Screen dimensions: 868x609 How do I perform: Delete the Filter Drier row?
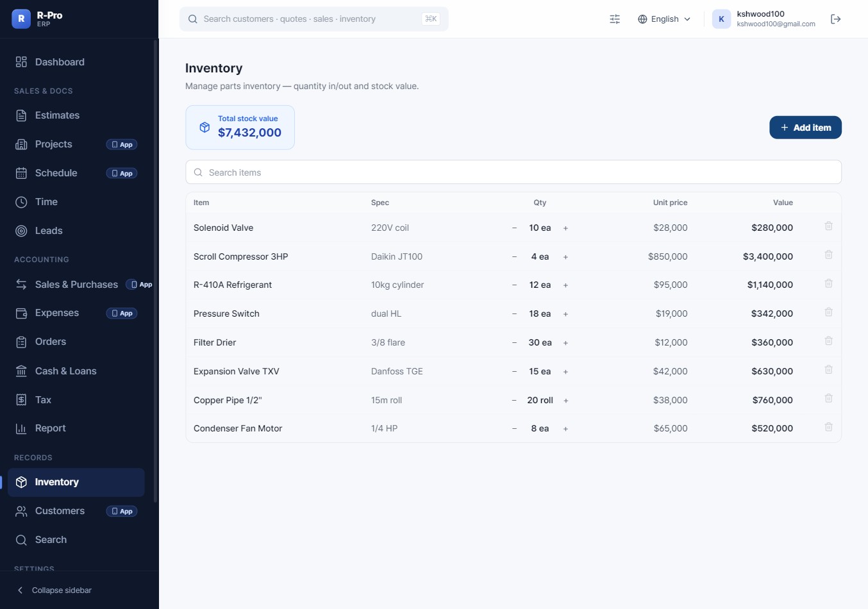pos(828,341)
